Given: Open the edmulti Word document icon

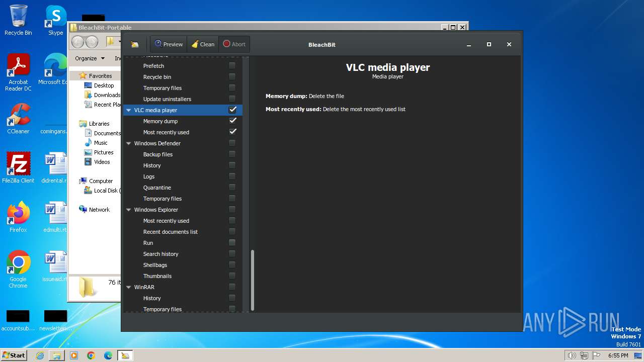Looking at the screenshot, I should coord(55,217).
